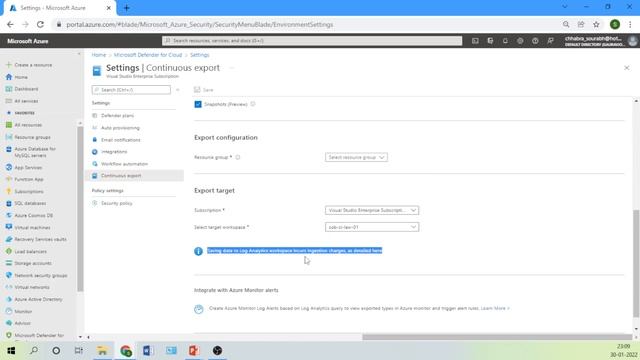Click the horizontal scrollbar of the blade
Image resolution: width=640 pixels, height=360 pixels.
click(x=497, y=337)
